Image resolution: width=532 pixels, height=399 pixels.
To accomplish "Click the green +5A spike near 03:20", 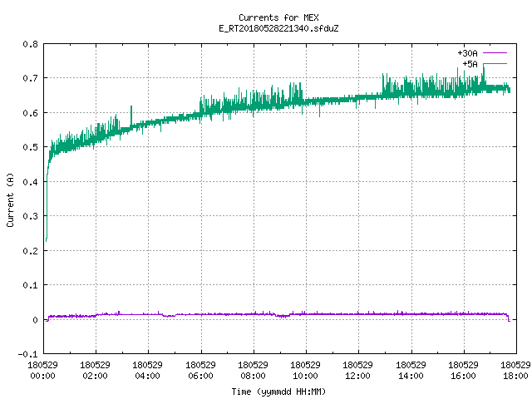I will point(131,116).
